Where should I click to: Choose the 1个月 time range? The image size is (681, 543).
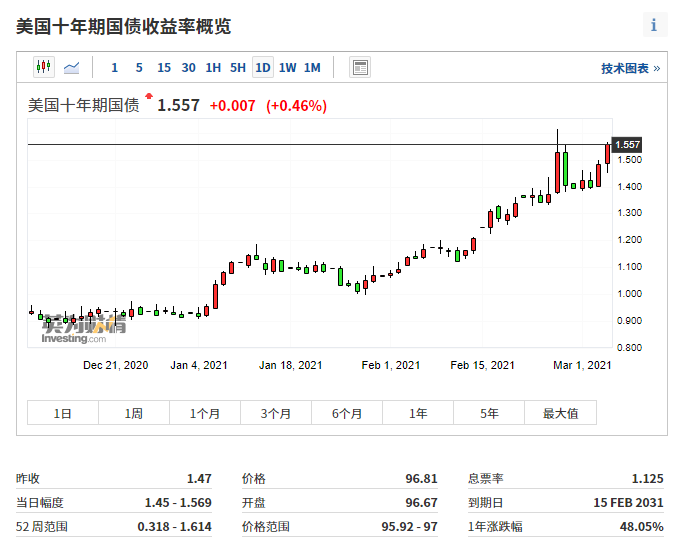(205, 413)
